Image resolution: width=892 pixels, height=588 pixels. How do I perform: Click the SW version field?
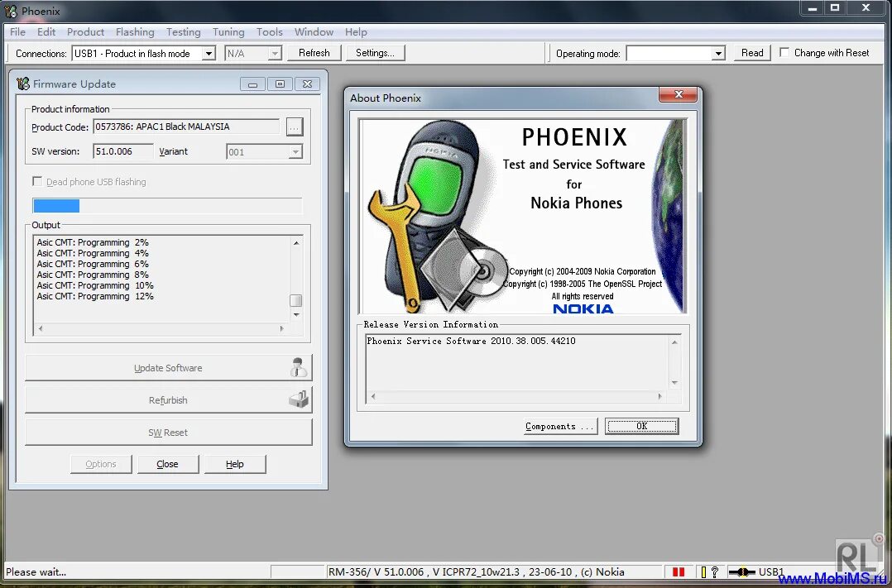(x=122, y=151)
